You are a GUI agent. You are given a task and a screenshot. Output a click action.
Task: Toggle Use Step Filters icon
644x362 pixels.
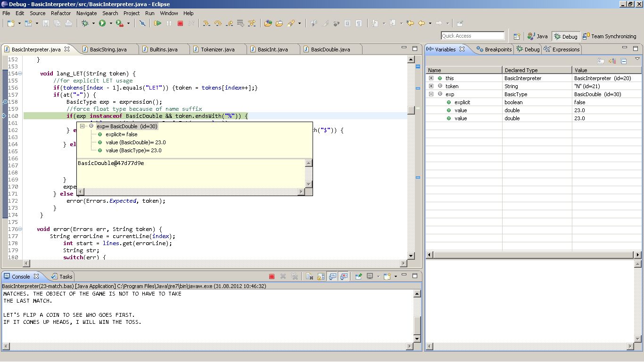(252, 23)
